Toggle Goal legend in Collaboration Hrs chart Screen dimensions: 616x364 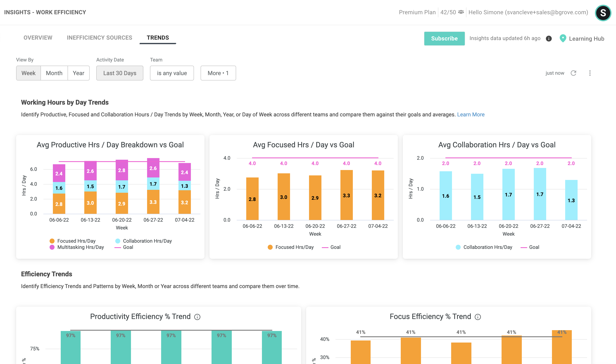pos(530,247)
